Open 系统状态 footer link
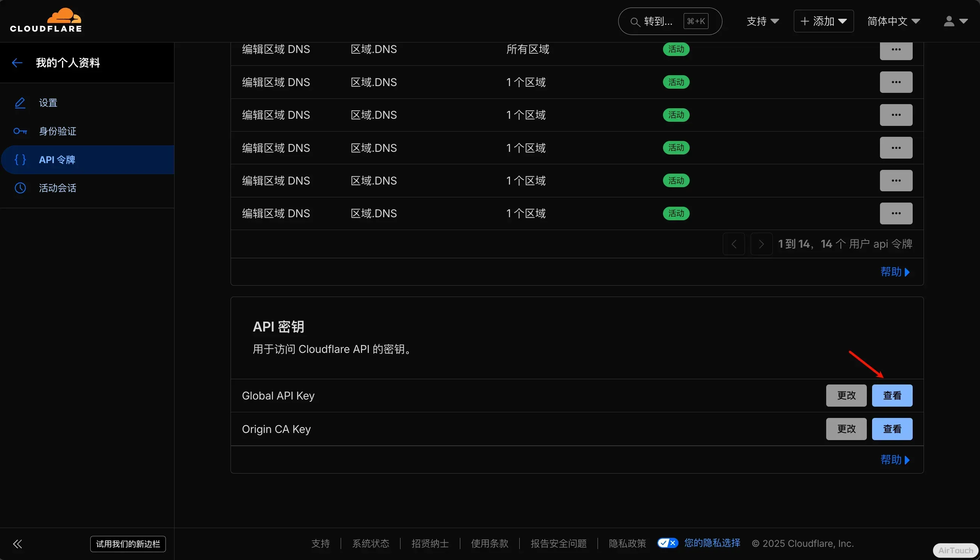 pyautogui.click(x=370, y=543)
